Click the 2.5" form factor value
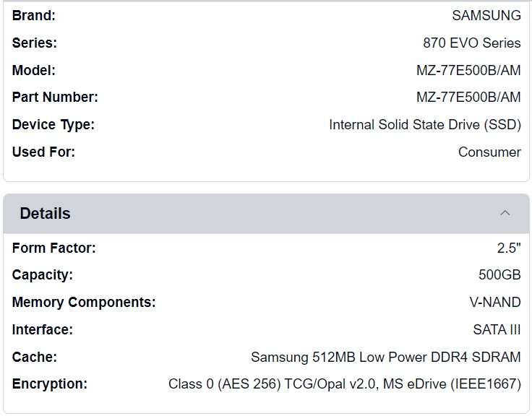Viewport: 532px width, 416px height. click(x=508, y=248)
